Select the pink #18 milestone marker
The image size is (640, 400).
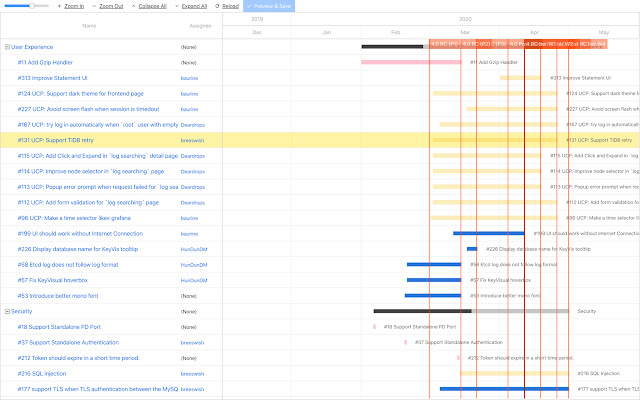(x=374, y=327)
